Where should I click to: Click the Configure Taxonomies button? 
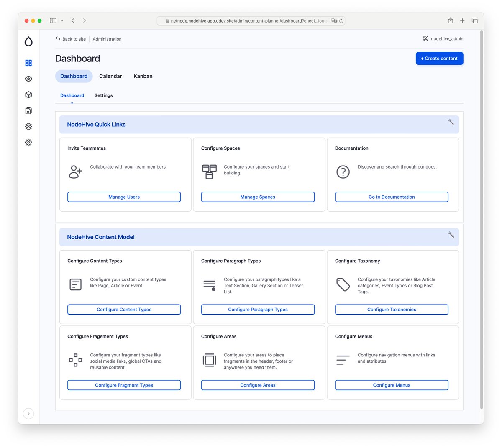coord(392,310)
